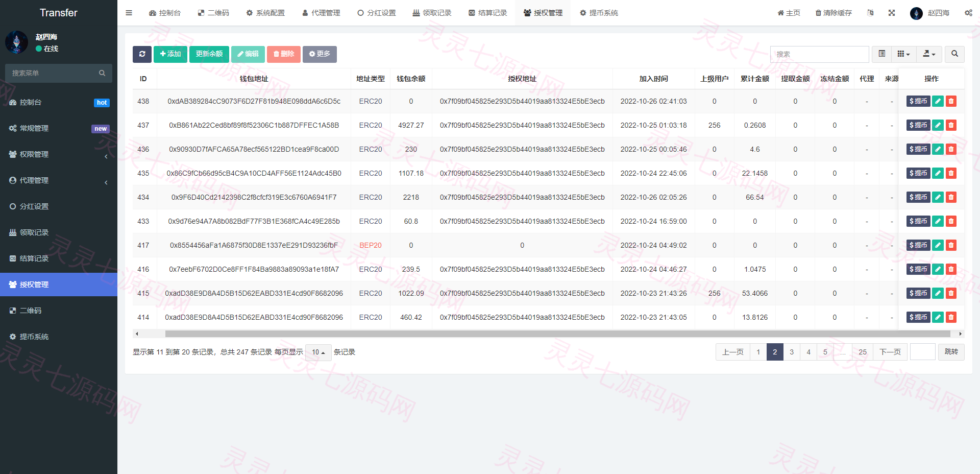This screenshot has height=474, width=980.
Task: Click the green 添加 add button
Action: (x=170, y=54)
